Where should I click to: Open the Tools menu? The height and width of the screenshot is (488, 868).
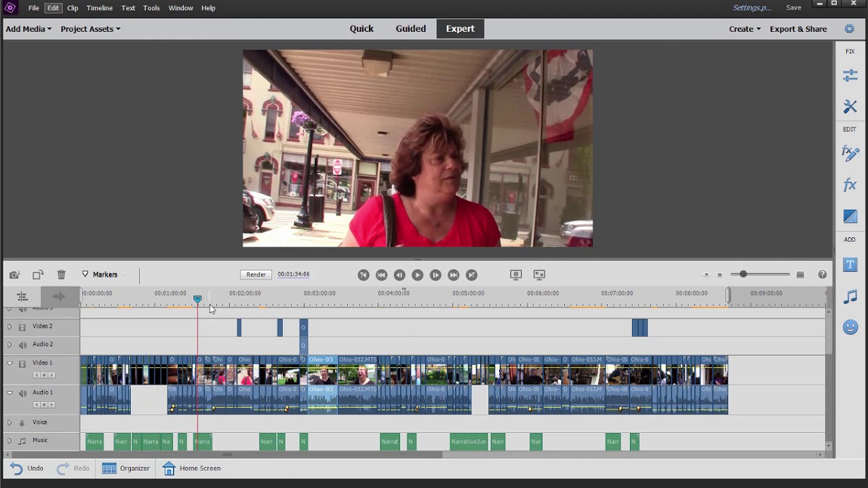151,8
